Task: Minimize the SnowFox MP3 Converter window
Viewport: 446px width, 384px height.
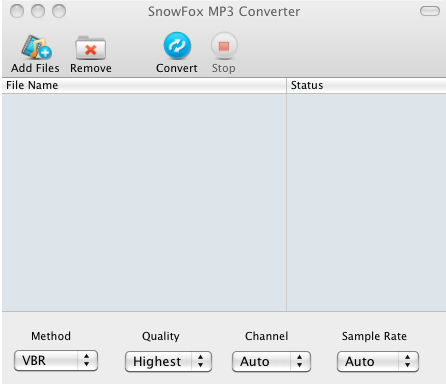Action: [38, 11]
